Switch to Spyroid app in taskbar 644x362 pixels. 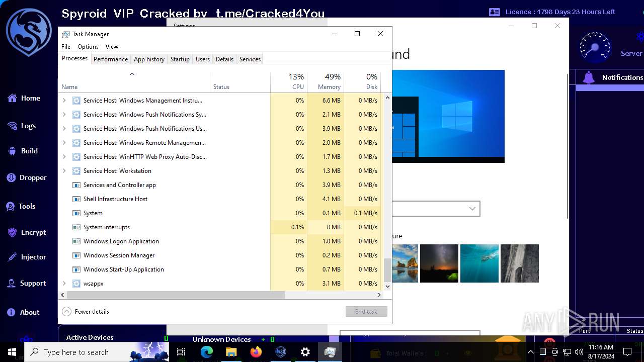pos(281,352)
